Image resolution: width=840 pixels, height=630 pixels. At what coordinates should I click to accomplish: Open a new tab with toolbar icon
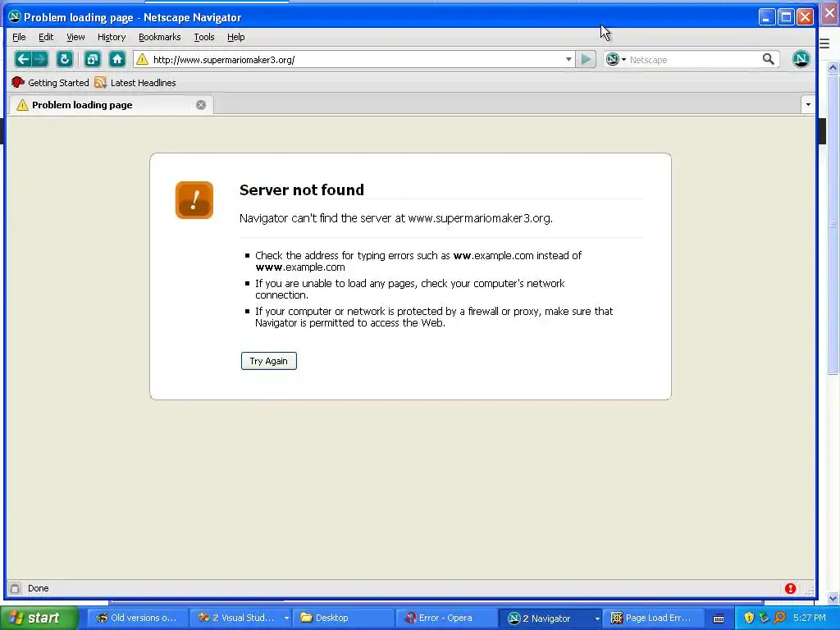[x=93, y=59]
